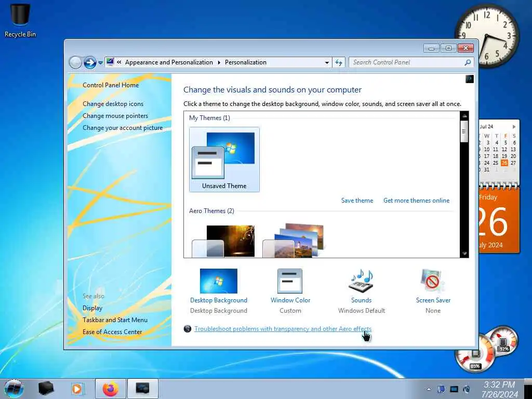Go to Appearance and Personalization breadcrumb
The width and height of the screenshot is (532, 399).
click(169, 62)
